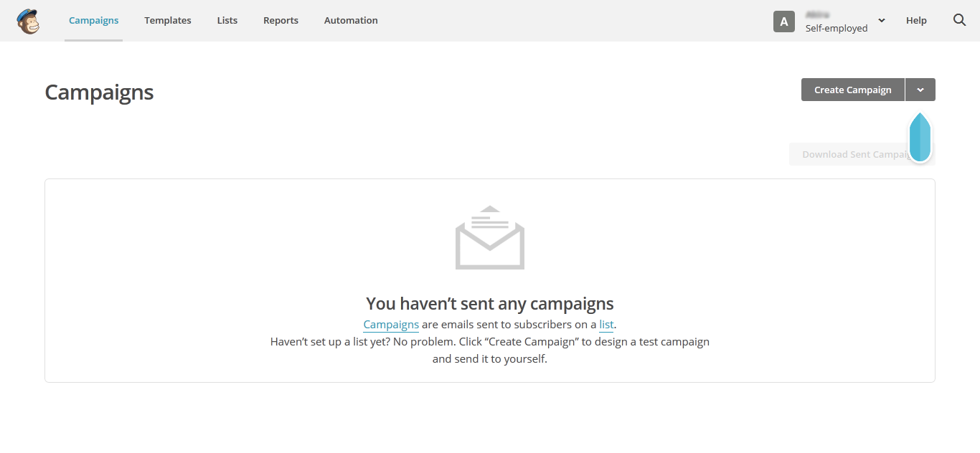This screenshot has height=453, width=980.
Task: Click the "You haven't sent any campaigns" heading
Action: pyautogui.click(x=490, y=303)
